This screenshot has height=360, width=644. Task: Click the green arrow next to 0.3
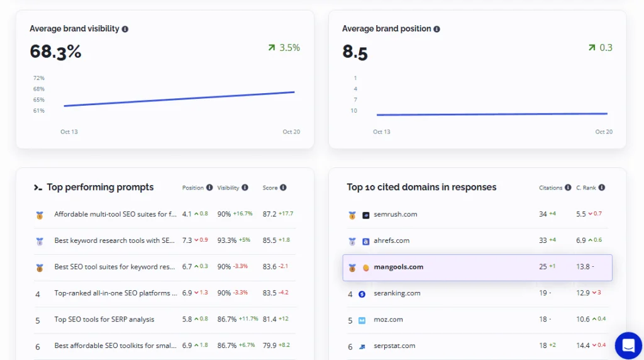tap(591, 48)
